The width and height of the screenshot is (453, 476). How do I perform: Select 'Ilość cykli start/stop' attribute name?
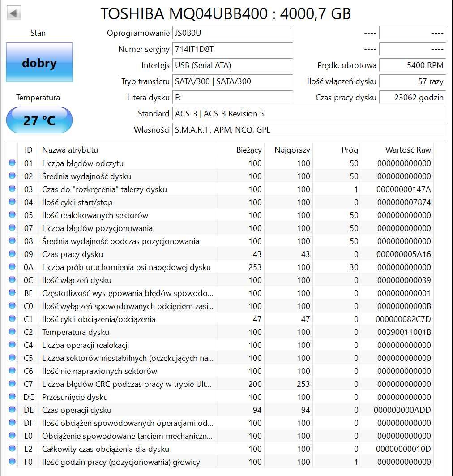point(77,202)
